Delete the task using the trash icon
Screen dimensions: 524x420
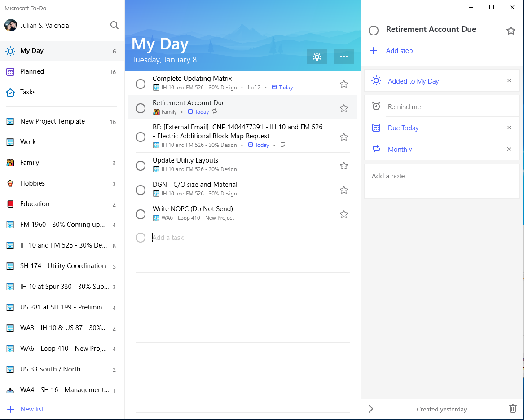(512, 409)
